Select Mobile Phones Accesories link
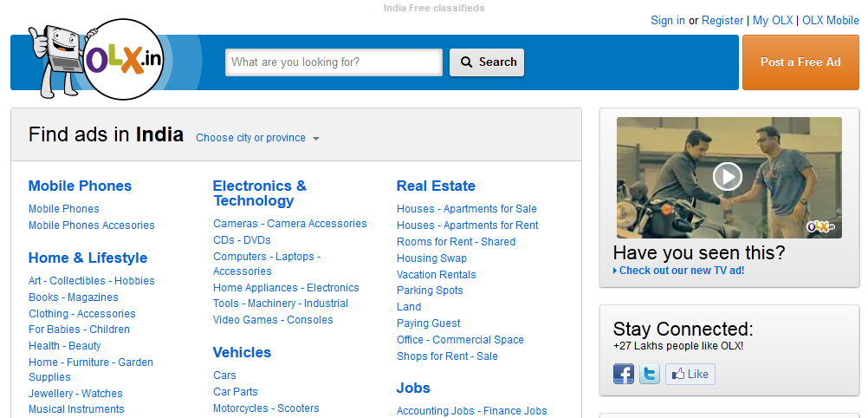This screenshot has height=418, width=868. [x=91, y=225]
